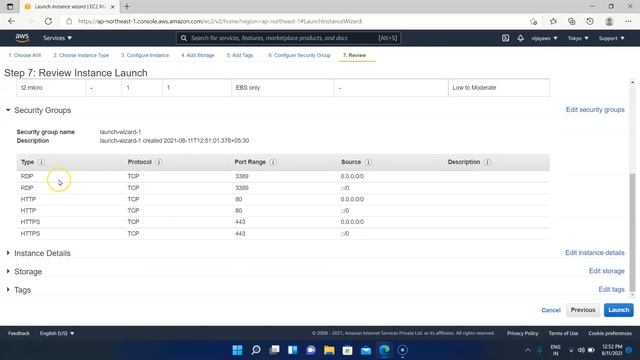The width and height of the screenshot is (640, 360).
Task: Click Edit tags link
Action: click(x=611, y=289)
